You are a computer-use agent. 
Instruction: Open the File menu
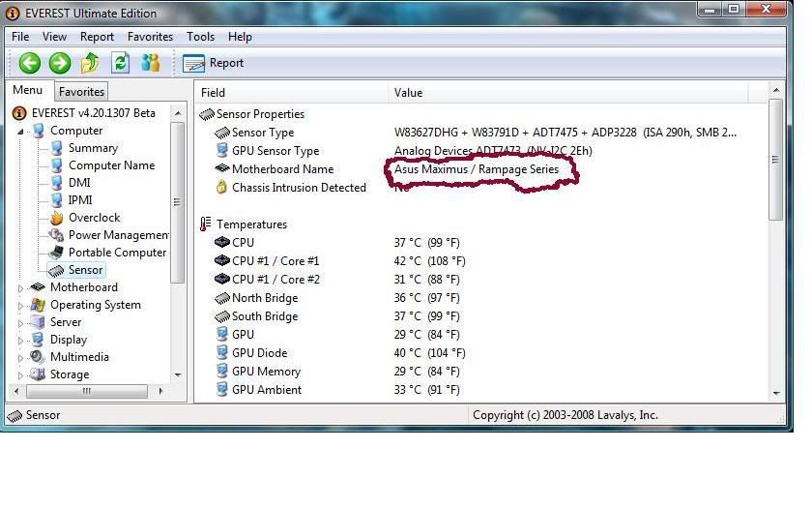(20, 37)
